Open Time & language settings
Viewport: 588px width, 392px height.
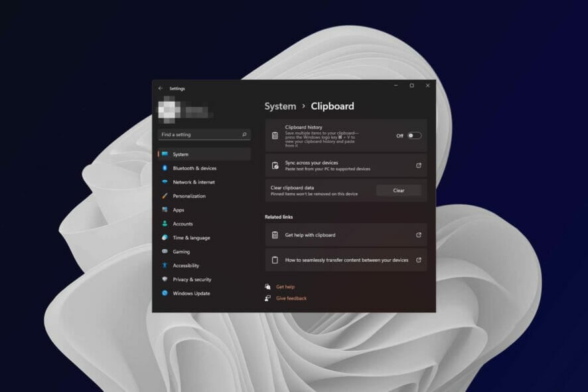click(x=204, y=238)
